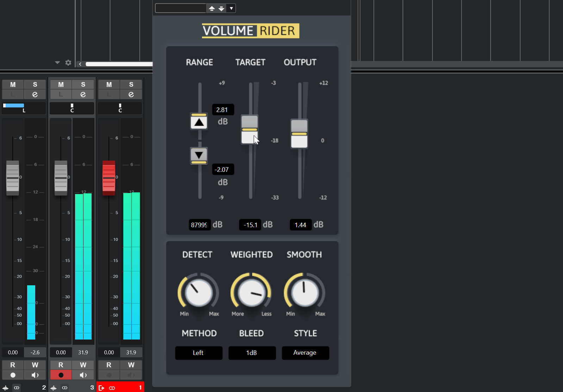This screenshot has height=392, width=563.
Task: Enable record on channel 2
Action: 13,375
